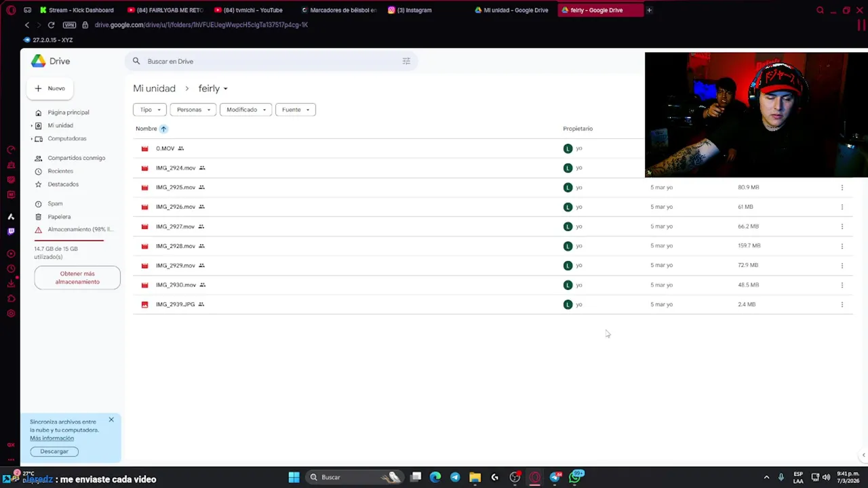Screen dimensions: 868x488
Task: Go to Mi unidad in breadcrumb
Action: [154, 89]
